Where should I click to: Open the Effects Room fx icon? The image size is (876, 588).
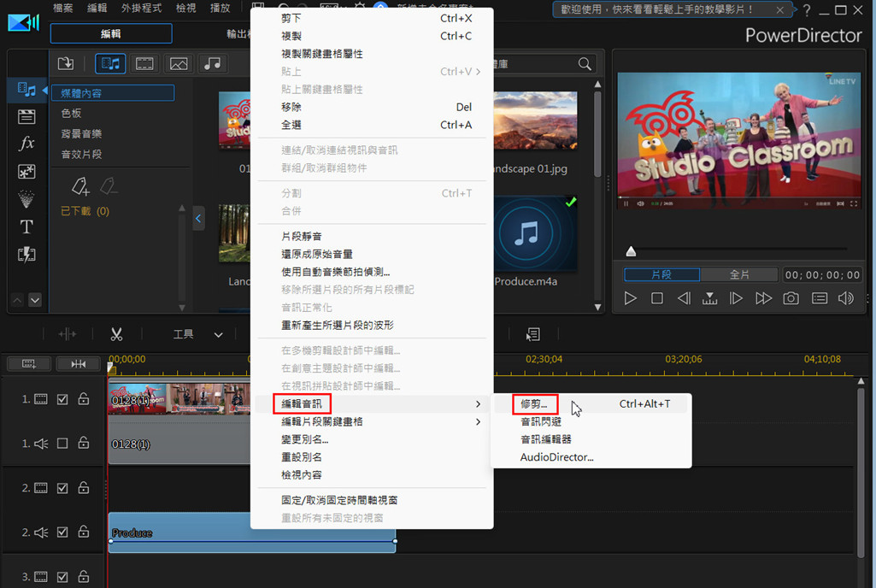(x=26, y=144)
